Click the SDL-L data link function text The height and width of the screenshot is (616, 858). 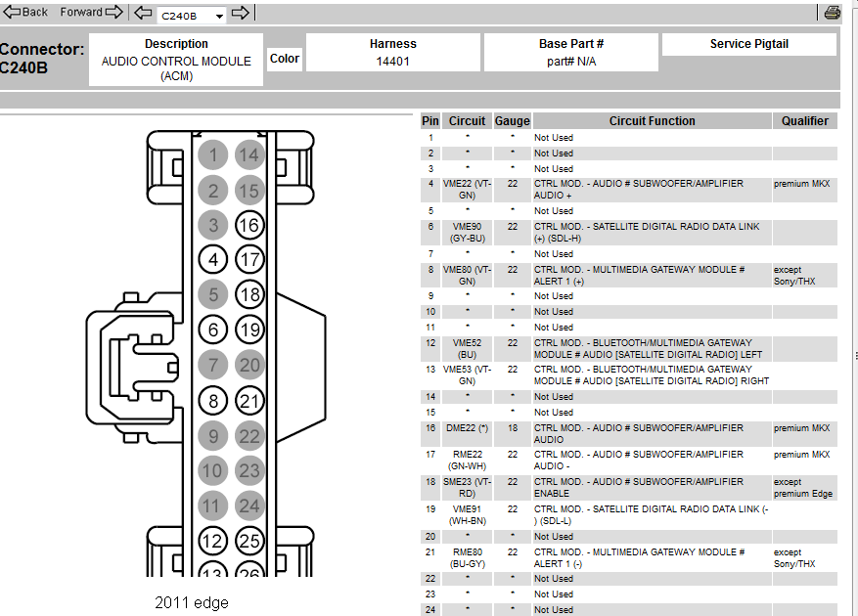point(652,514)
